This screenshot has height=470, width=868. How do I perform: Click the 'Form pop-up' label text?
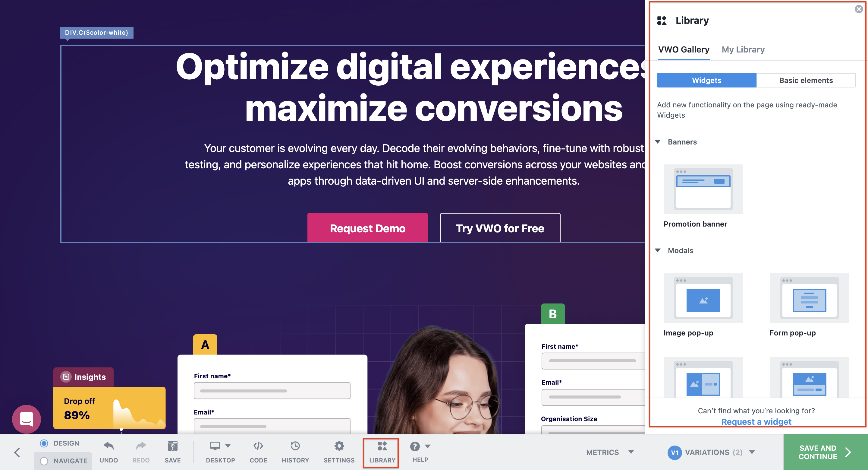pyautogui.click(x=792, y=333)
